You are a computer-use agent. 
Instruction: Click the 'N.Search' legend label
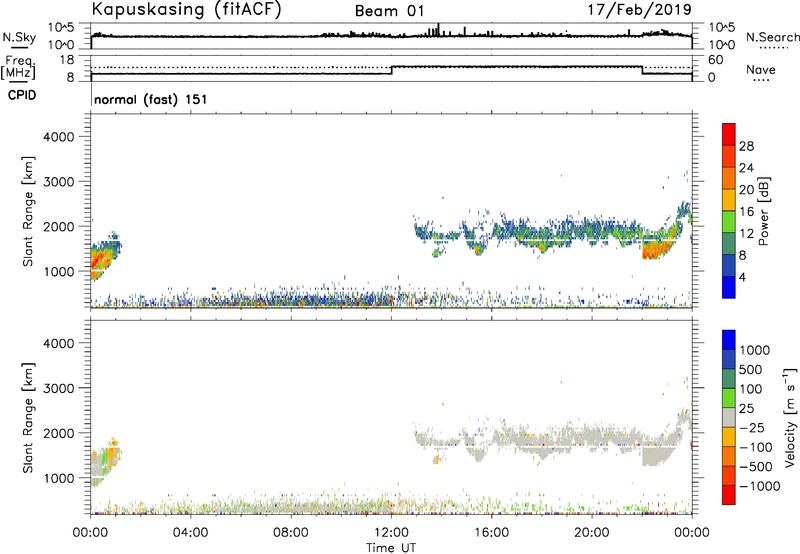773,37
